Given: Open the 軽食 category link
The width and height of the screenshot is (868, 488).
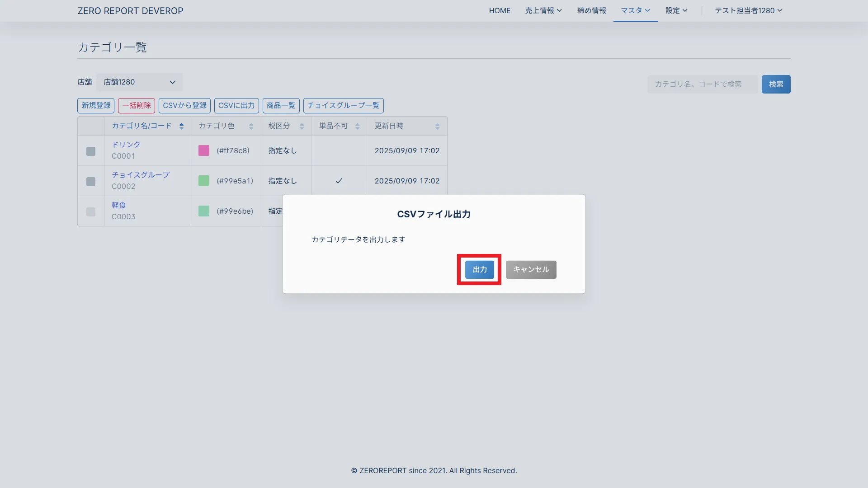Looking at the screenshot, I should tap(119, 205).
